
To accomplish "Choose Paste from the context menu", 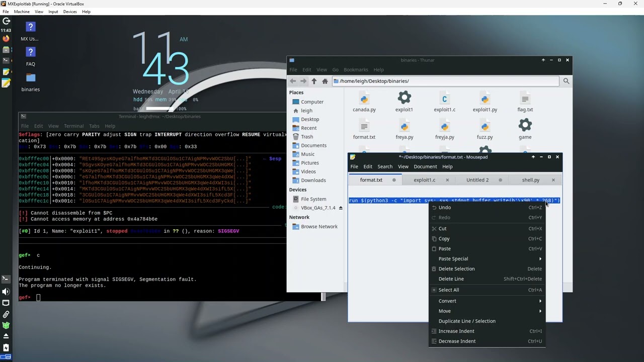I will point(487,248).
